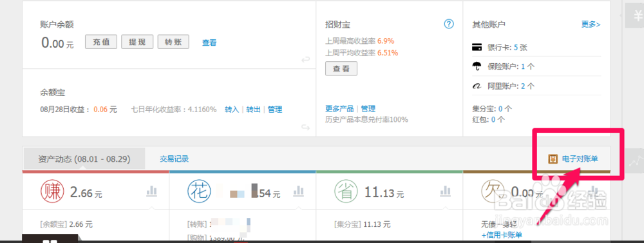Click the 上周最高收益率 6.9% text
The image size is (644, 243).
[360, 41]
